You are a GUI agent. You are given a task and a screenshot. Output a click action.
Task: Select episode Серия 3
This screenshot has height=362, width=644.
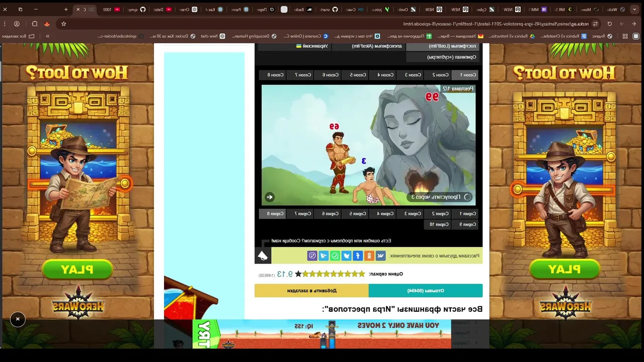pyautogui.click(x=410, y=214)
